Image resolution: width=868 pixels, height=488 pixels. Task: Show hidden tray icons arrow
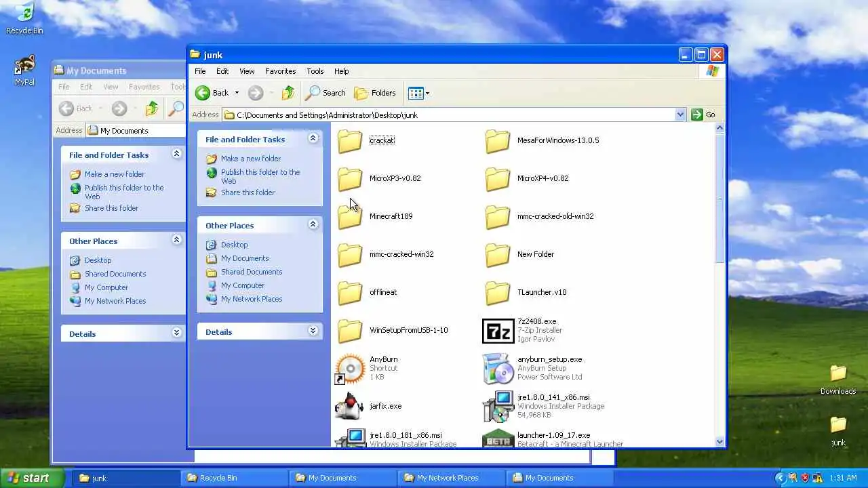[x=781, y=478]
